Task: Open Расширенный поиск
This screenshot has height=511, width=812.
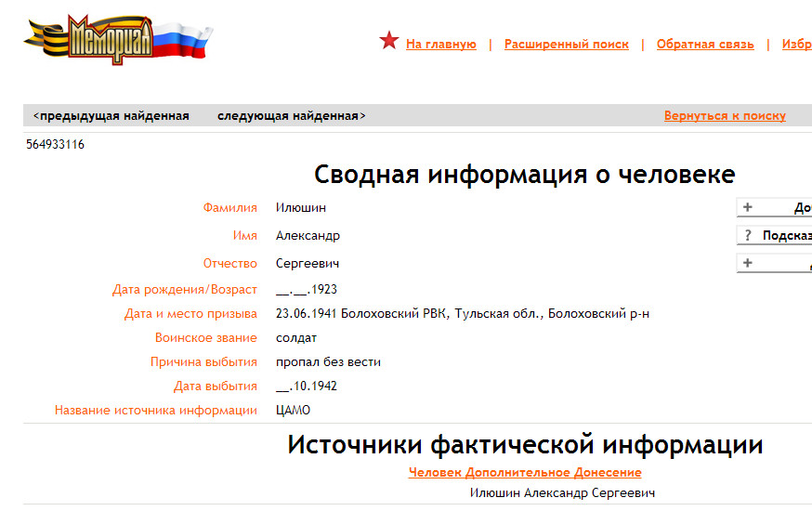Action: (x=566, y=45)
